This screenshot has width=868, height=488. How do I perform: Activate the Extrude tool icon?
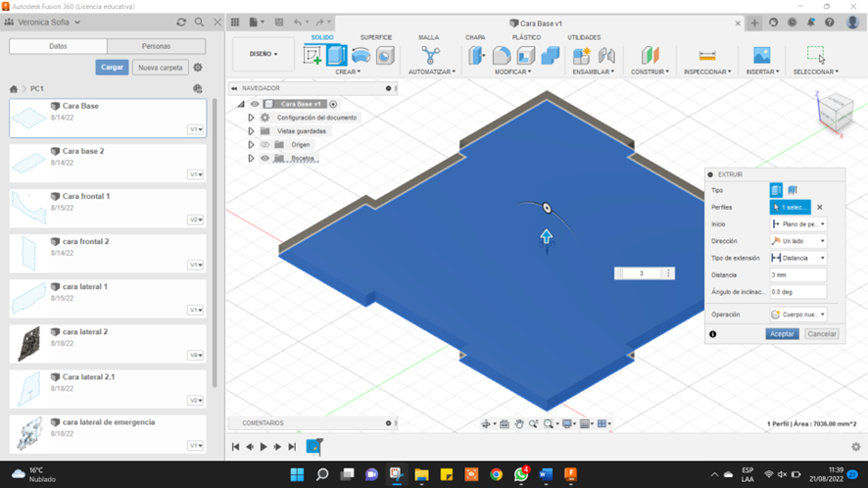point(337,56)
